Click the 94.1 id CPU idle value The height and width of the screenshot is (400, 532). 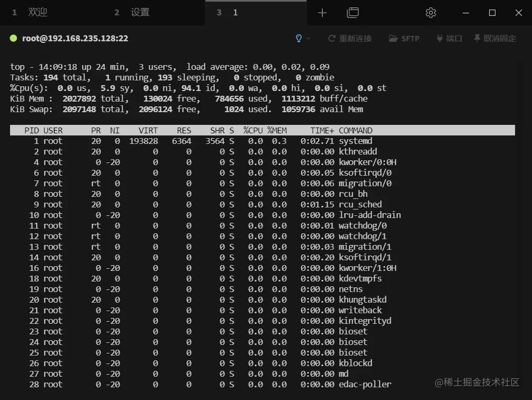pos(191,88)
